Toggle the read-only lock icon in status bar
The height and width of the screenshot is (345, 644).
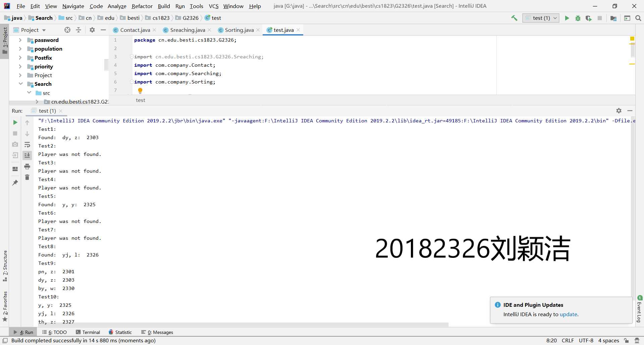626,341
